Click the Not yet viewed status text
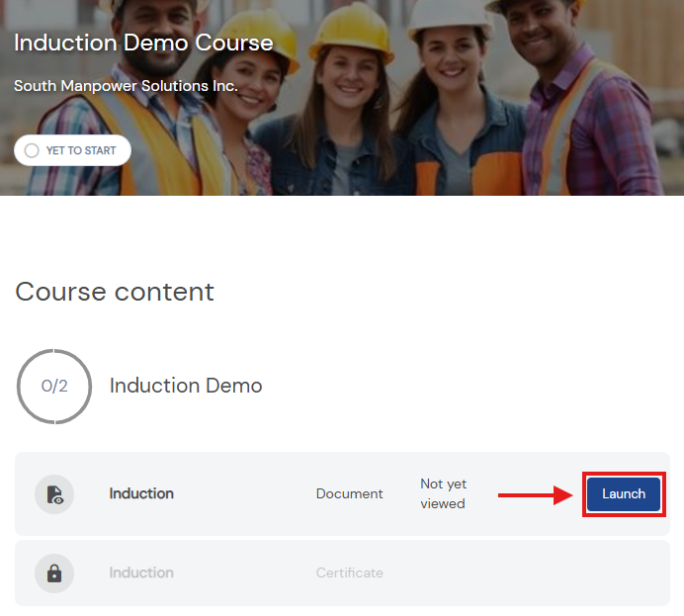684x616 pixels. tap(443, 493)
